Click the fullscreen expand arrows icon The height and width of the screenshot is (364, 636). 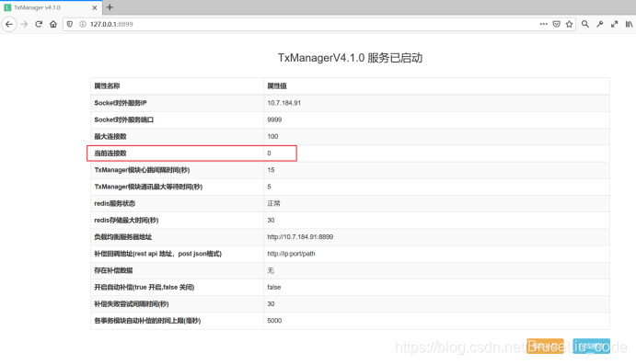(x=614, y=24)
